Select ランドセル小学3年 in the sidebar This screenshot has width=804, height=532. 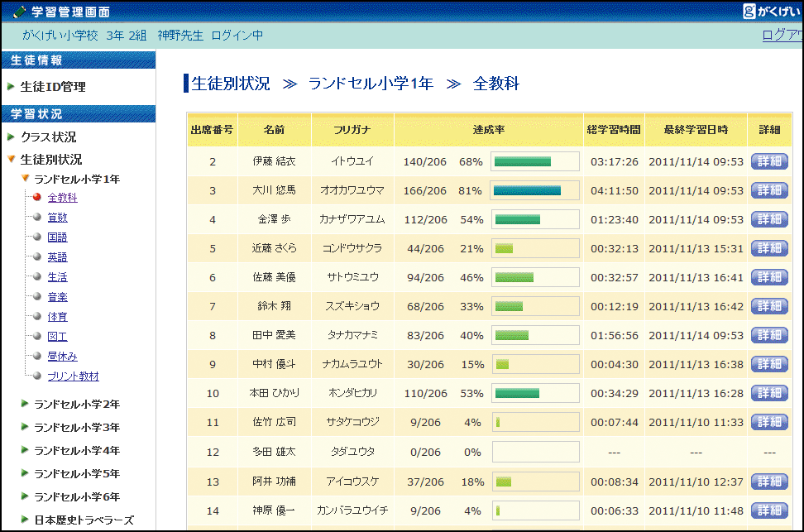point(77,428)
